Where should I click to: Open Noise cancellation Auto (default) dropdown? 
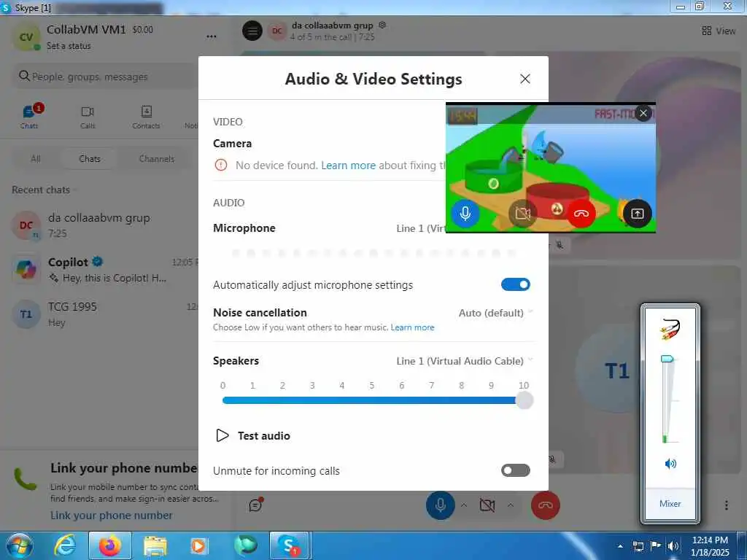pos(495,313)
